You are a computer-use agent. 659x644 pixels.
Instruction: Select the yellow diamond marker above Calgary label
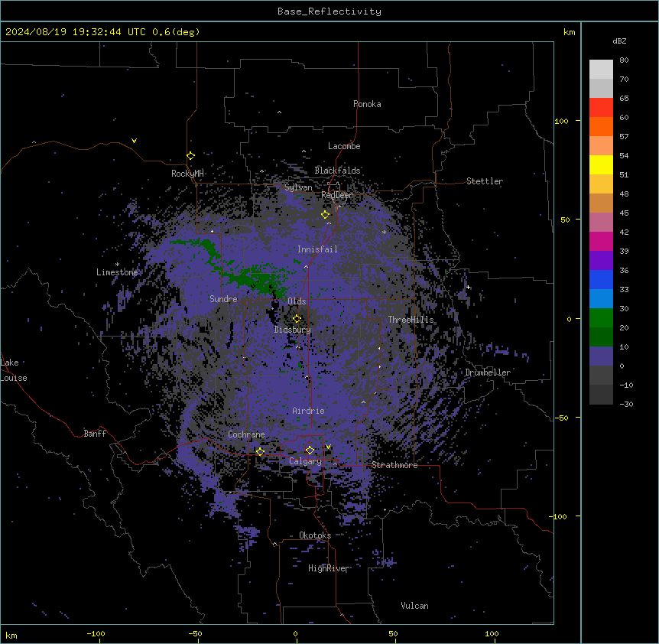click(310, 450)
